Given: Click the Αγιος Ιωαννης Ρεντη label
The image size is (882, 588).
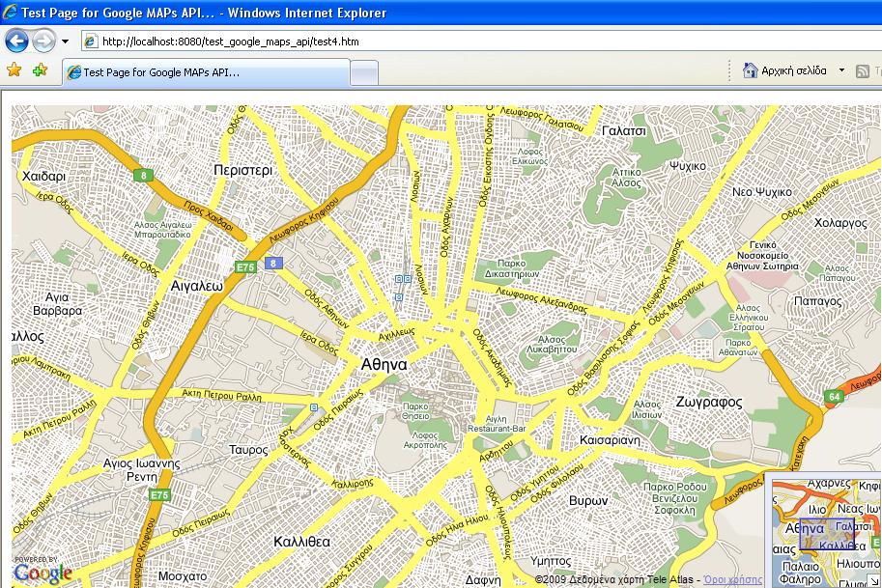Looking at the screenshot, I should coord(142,470).
